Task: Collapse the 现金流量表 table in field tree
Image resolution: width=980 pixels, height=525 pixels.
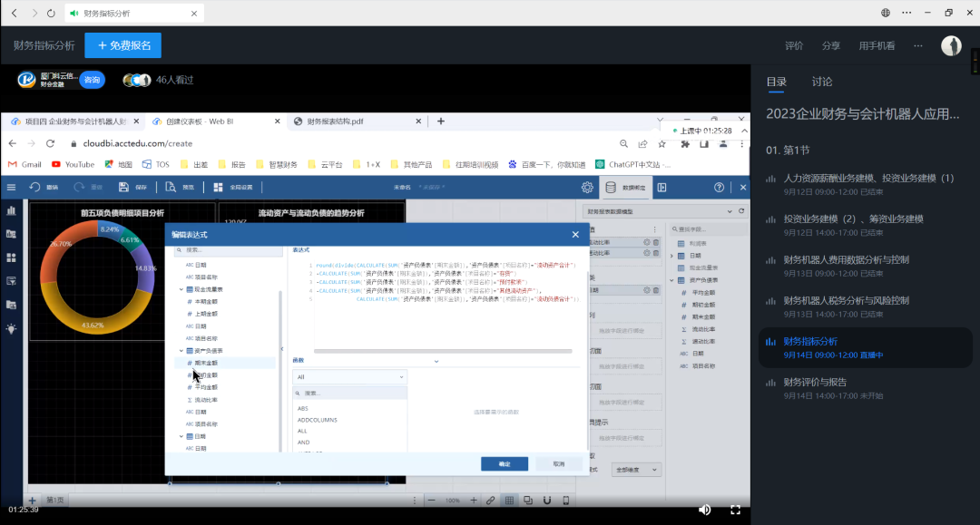Action: click(x=181, y=289)
